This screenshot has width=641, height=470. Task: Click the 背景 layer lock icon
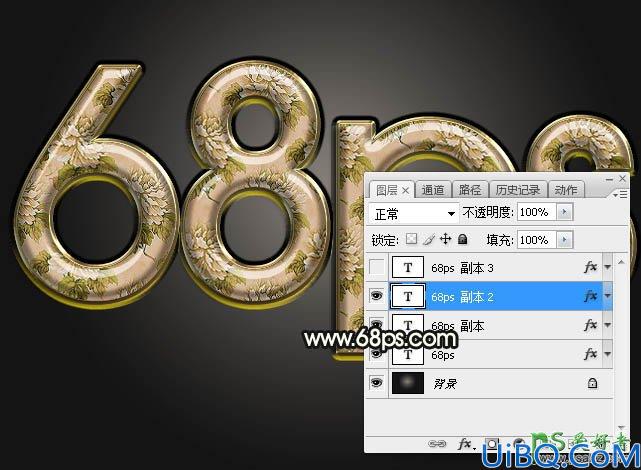[592, 383]
